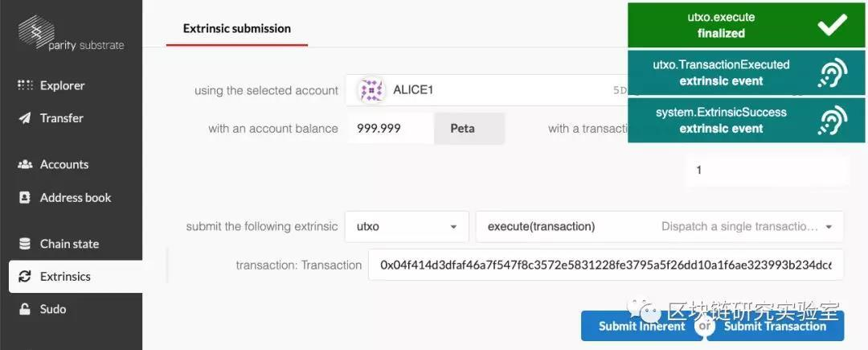Expand the execute(transaction) method dropdown
Viewport: 868px width, 350px height.
659,227
